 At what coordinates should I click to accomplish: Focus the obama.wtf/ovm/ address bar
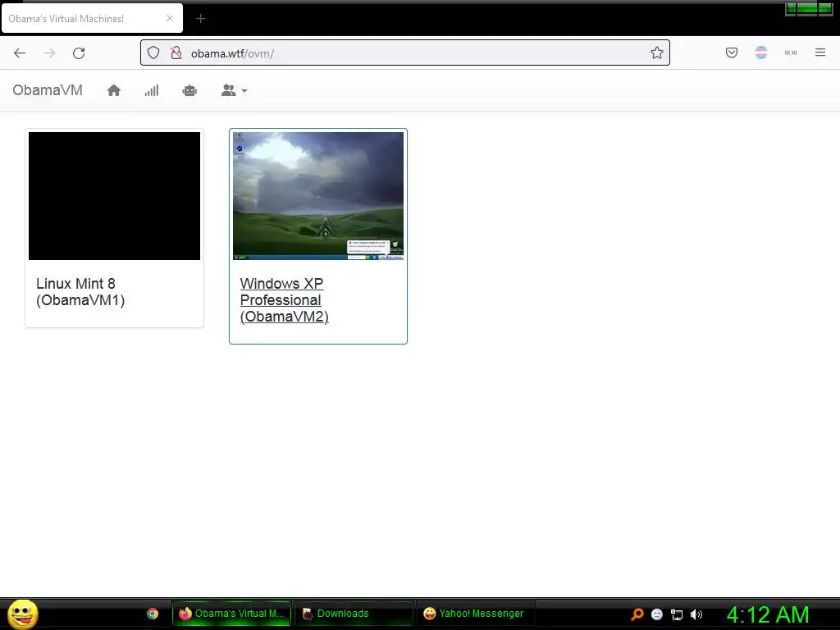pos(405,52)
